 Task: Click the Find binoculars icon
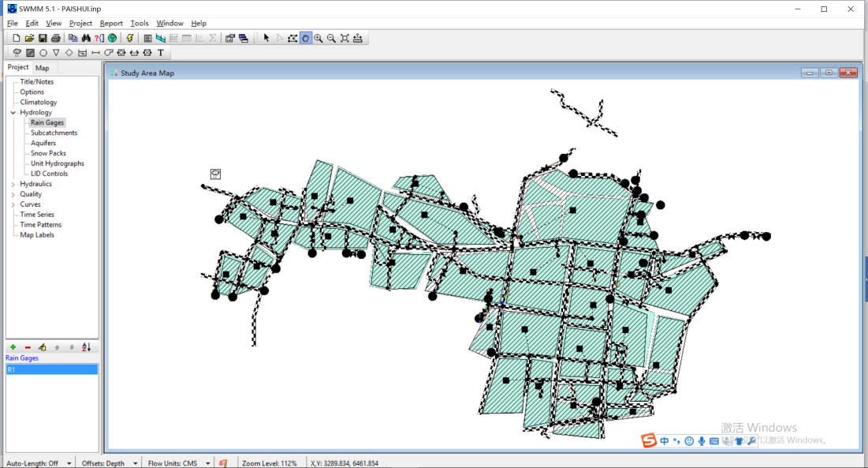[x=86, y=38]
